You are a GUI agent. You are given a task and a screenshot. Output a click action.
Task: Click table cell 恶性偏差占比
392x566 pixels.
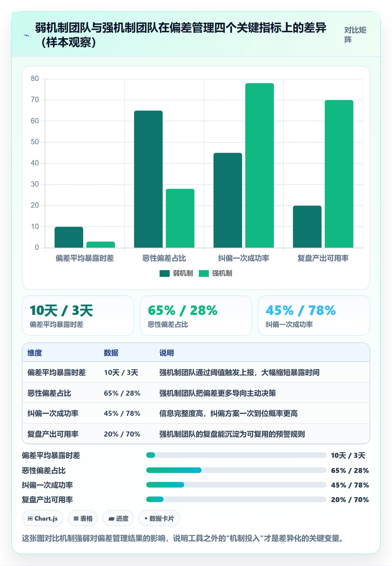click(49, 393)
